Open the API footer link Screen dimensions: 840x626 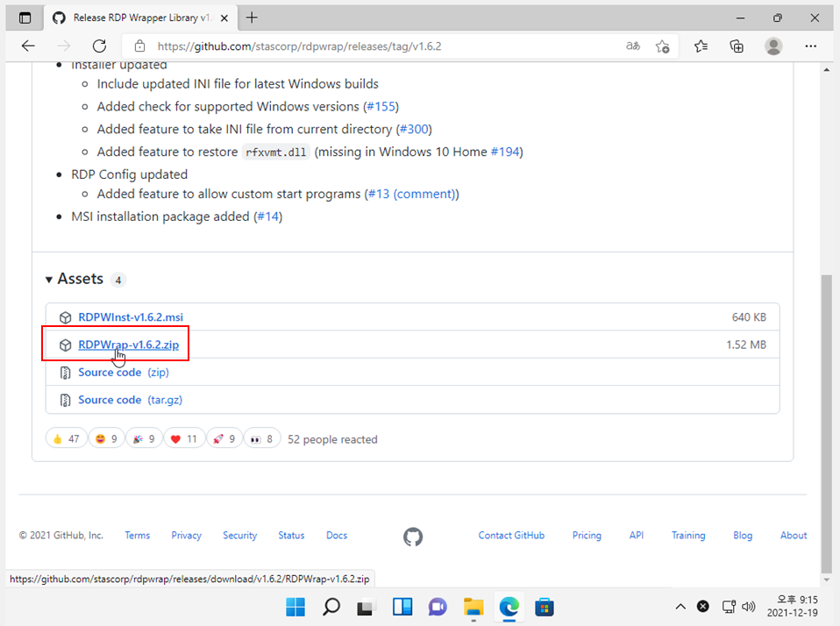coord(637,535)
